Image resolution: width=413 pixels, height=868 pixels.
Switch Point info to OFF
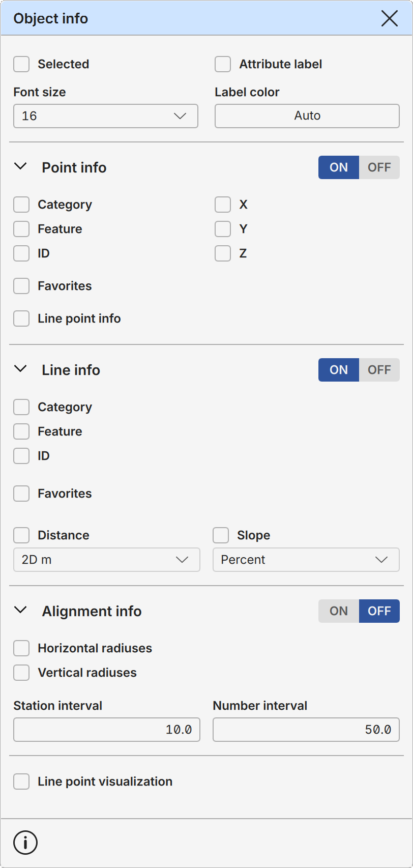tap(379, 167)
